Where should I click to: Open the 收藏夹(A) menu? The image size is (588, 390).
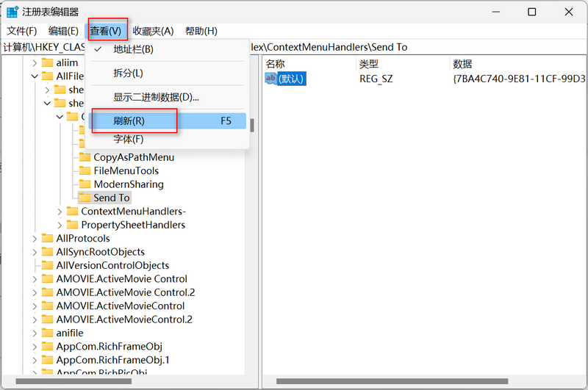pyautogui.click(x=153, y=31)
